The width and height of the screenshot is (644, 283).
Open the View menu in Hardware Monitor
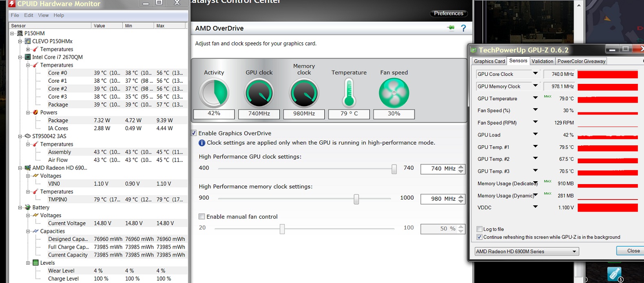click(x=43, y=15)
